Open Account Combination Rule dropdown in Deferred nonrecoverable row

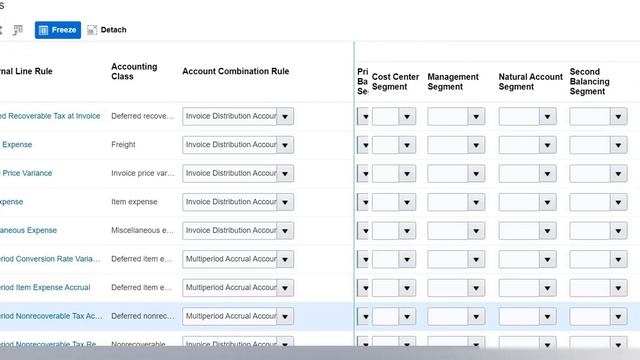tap(285, 316)
